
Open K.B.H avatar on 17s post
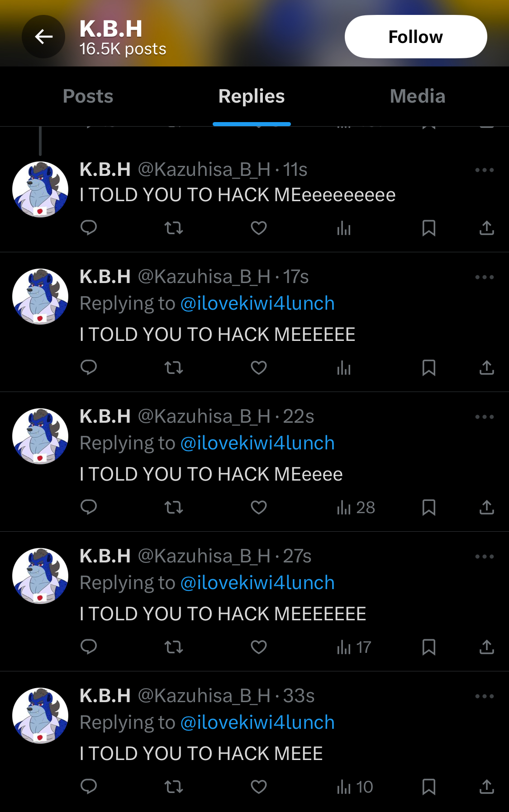pos(40,297)
